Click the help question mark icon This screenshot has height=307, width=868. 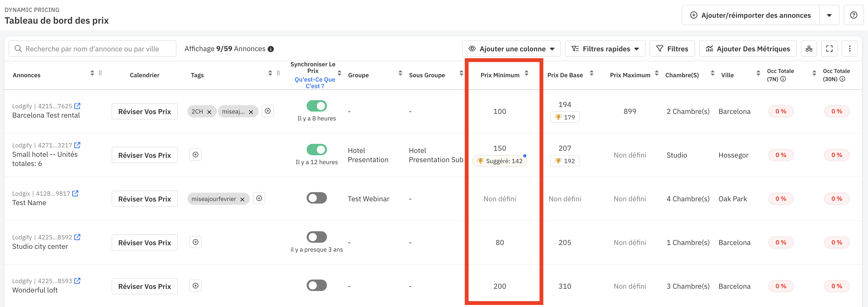tap(853, 15)
